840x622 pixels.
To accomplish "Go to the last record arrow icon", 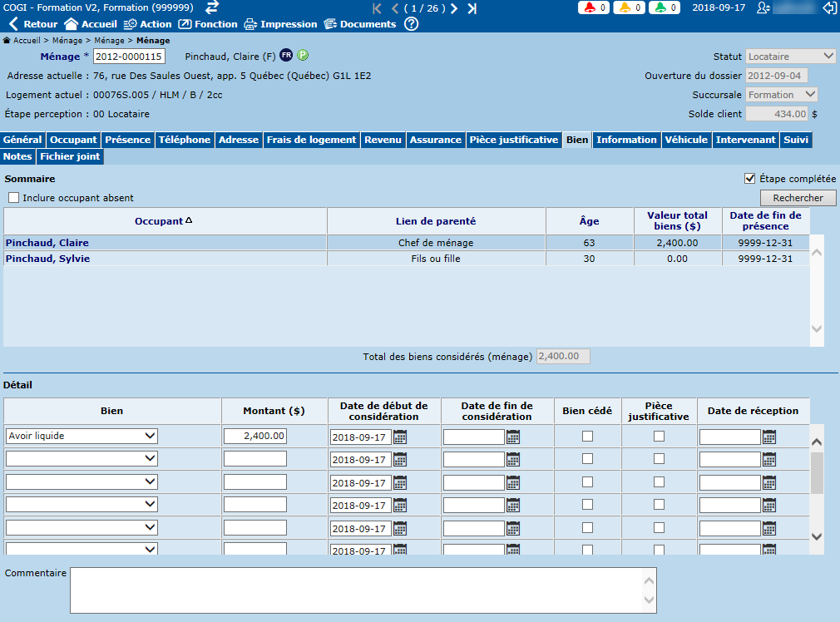I will tap(472, 8).
